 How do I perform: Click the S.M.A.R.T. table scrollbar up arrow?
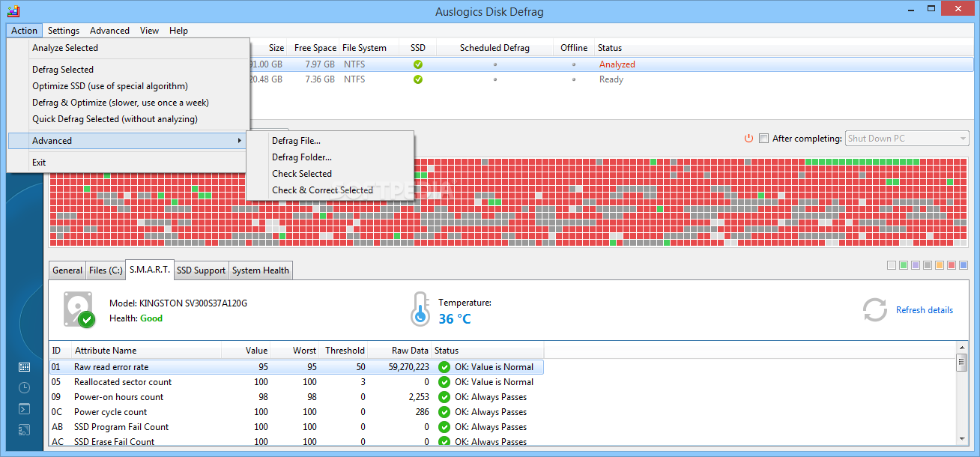962,348
